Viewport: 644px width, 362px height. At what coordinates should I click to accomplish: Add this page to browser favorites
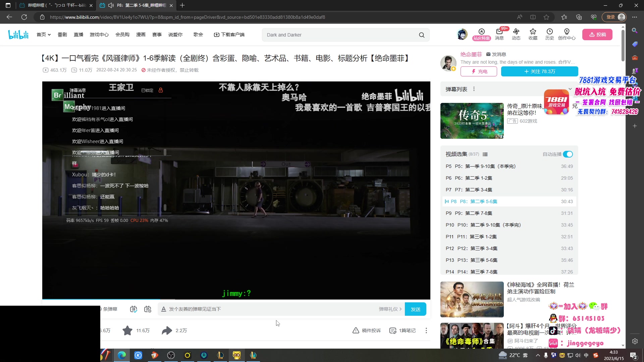546,17
